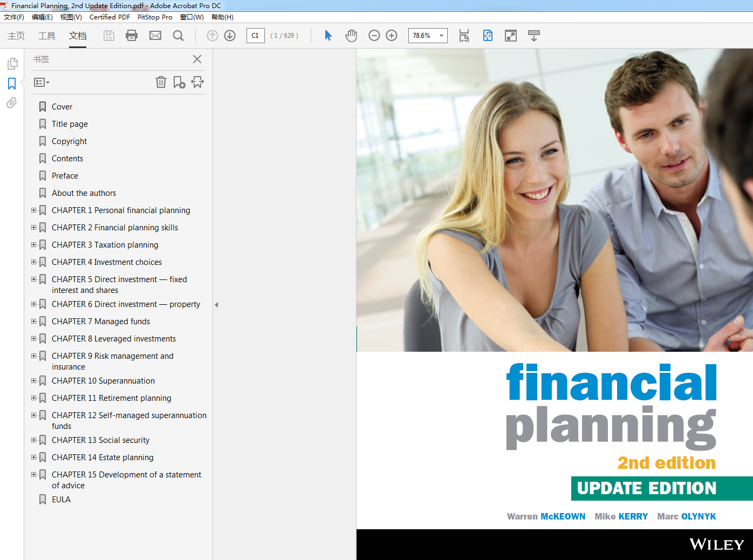
Task: Open the 窗口(W) menu
Action: coord(191,17)
